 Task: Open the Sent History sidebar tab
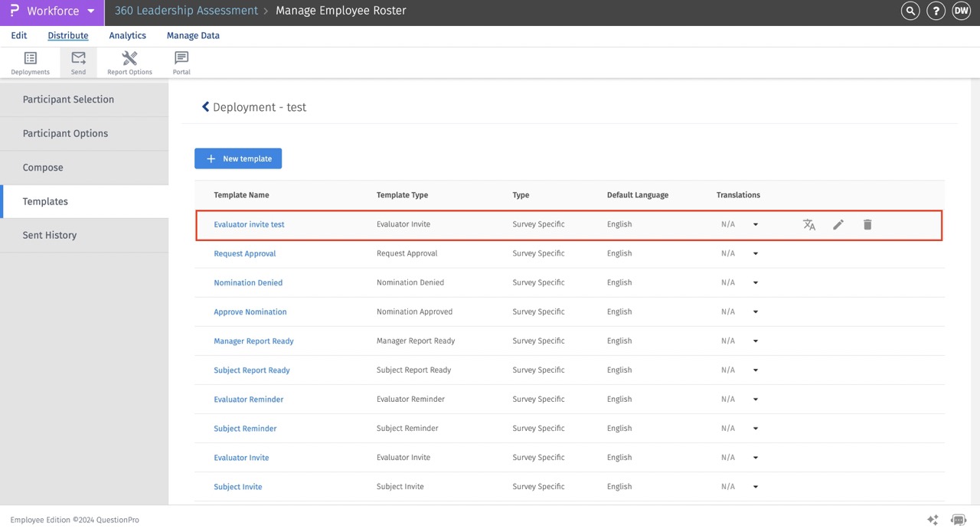click(x=50, y=235)
